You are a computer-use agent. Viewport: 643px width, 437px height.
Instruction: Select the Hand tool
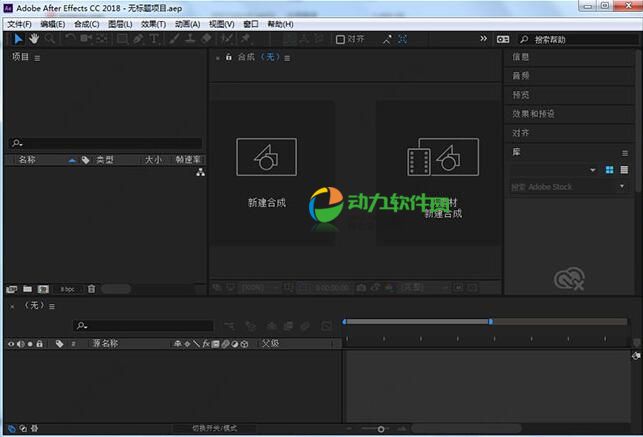click(33, 39)
